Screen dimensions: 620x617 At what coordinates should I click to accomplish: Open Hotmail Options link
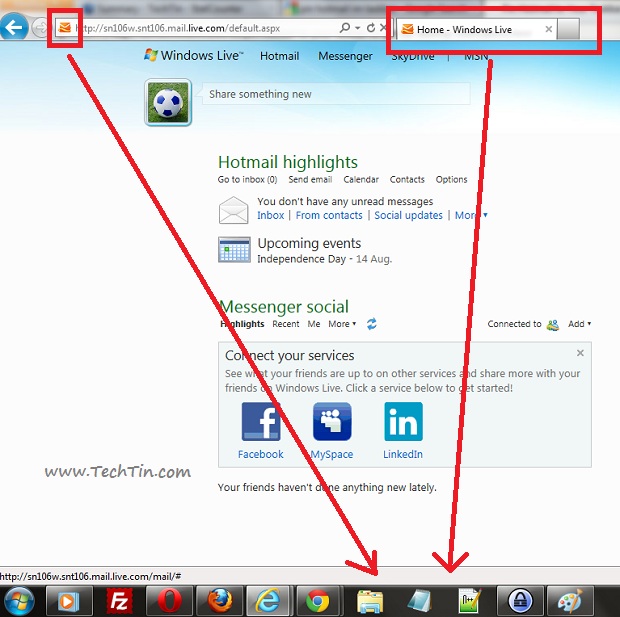tap(451, 180)
